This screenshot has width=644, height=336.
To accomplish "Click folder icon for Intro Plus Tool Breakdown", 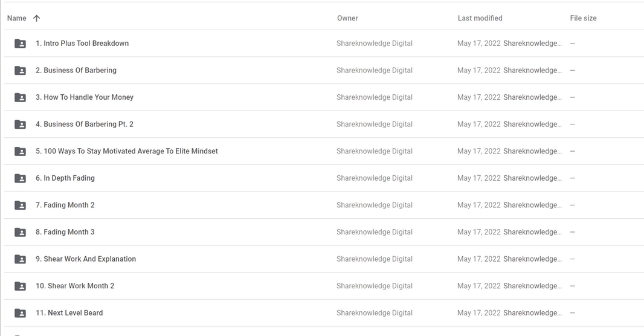I will point(20,44).
